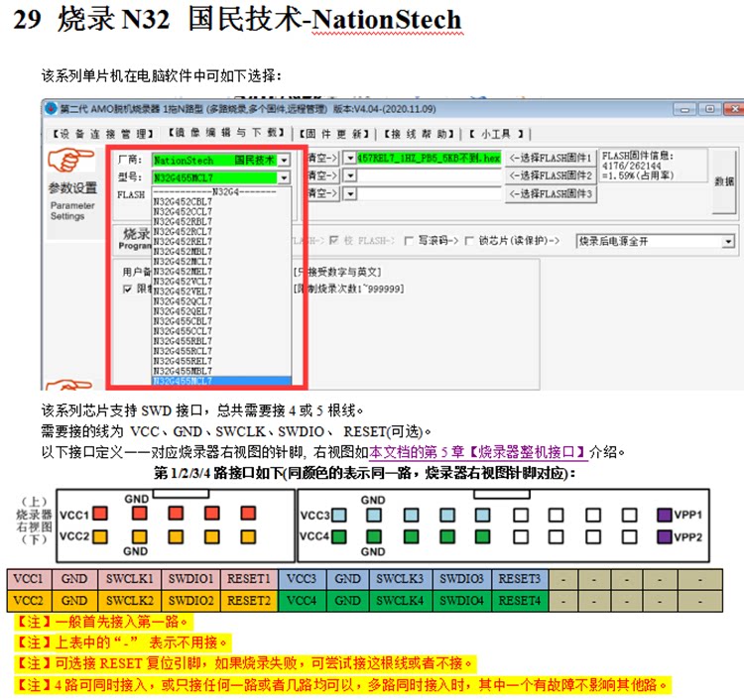This screenshot has height=700, width=744.
Task: Open the 本文档的第5章【烧录器整机接口】 link
Action: coord(478,452)
